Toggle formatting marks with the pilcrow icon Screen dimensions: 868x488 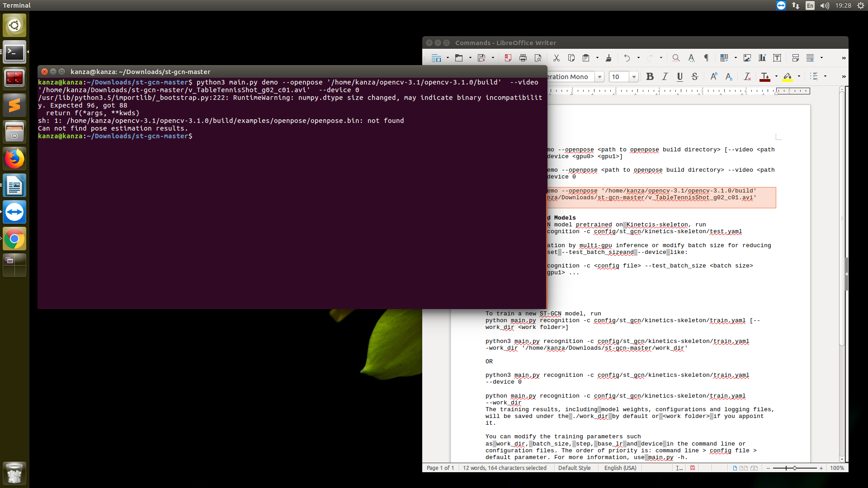[x=706, y=58]
